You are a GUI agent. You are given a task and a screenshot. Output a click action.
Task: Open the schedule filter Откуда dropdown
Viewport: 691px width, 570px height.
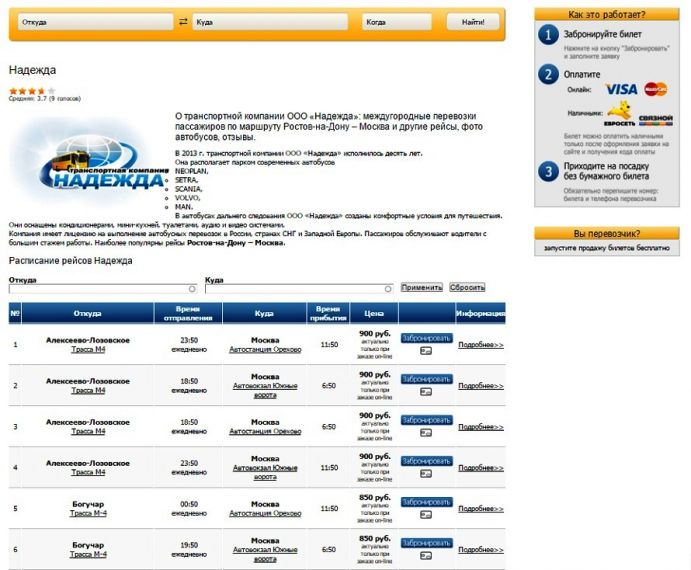click(101, 288)
